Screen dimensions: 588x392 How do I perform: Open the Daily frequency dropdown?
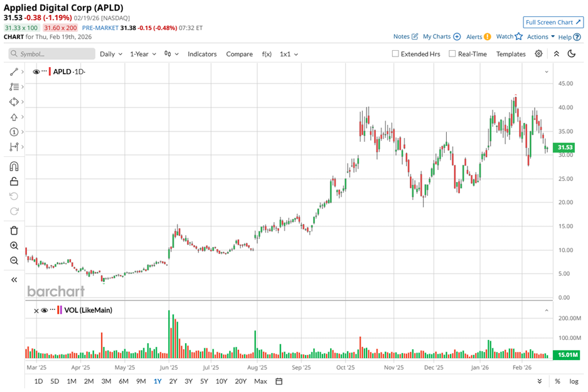coord(110,54)
